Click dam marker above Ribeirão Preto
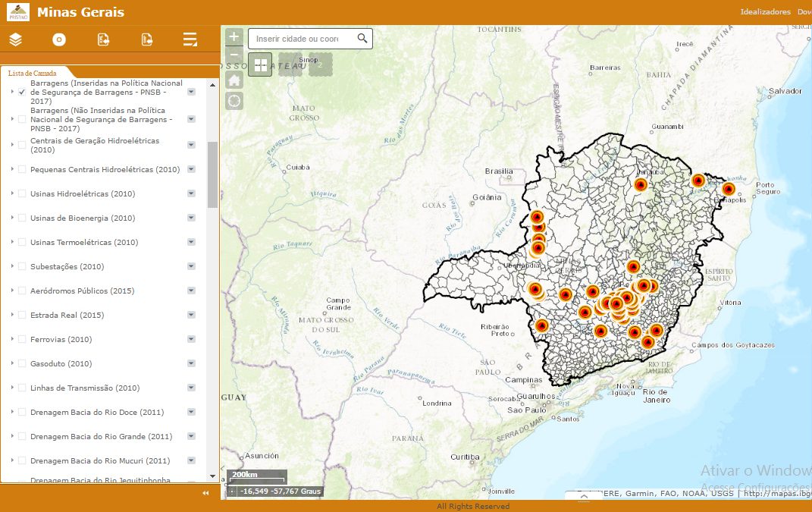Viewport: 812px width, 512px height. 541,325
